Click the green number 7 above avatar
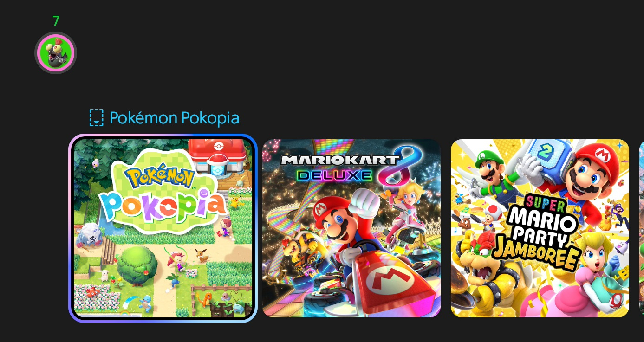Screen dimensions: 644x342 coord(56,21)
